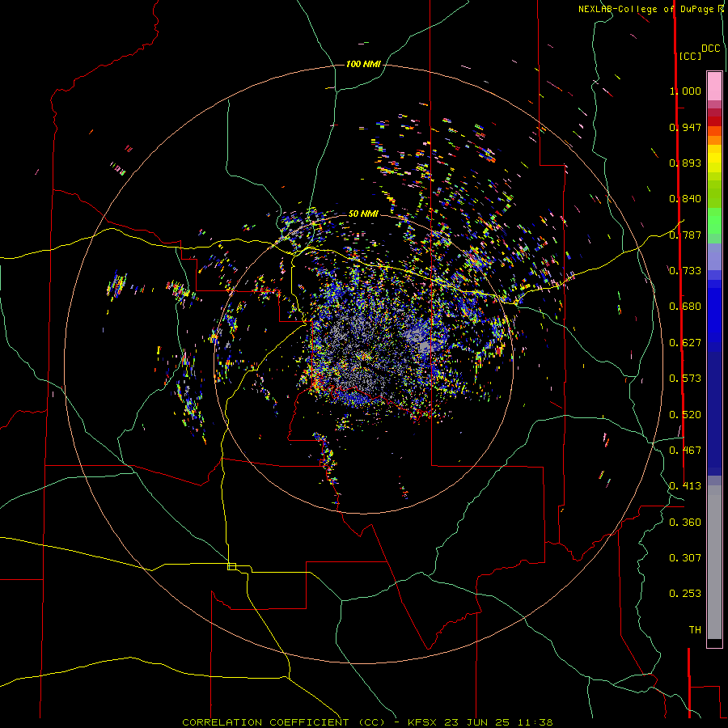This screenshot has width=728, height=728.
Task: Select the 50 NMI range ring label
Action: 363,214
